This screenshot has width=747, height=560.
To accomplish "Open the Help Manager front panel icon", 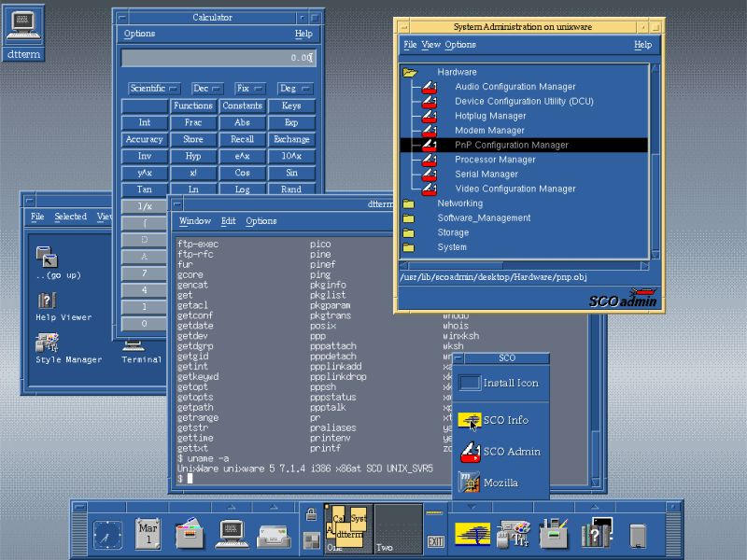I will pyautogui.click(x=596, y=534).
